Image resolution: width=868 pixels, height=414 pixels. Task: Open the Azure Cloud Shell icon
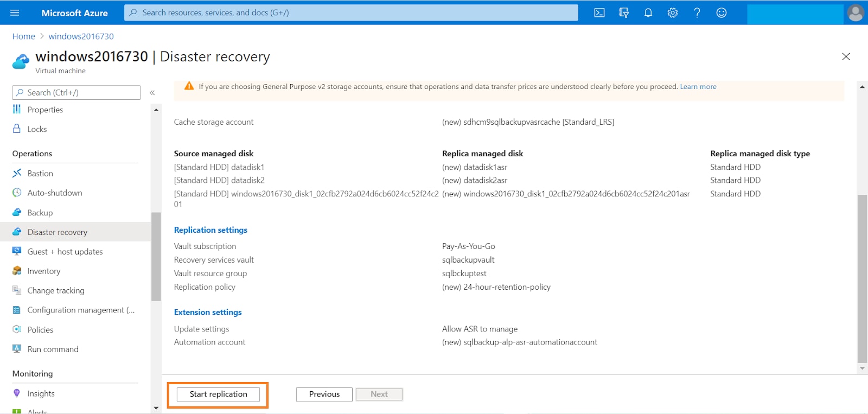599,12
